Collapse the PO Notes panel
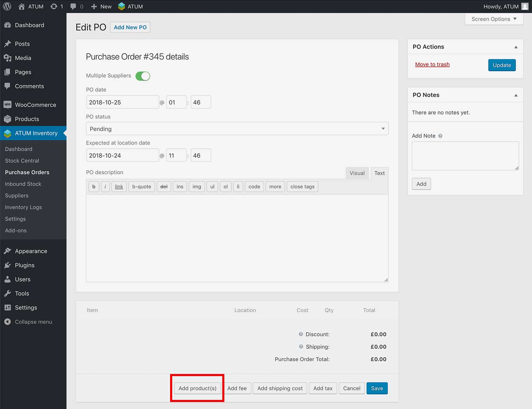The width and height of the screenshot is (532, 409). 516,95
